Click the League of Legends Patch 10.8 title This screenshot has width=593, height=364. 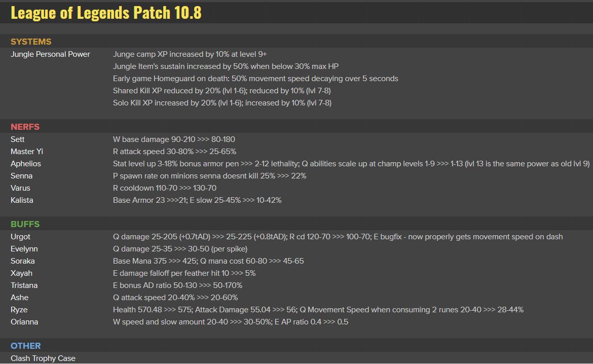(x=106, y=13)
